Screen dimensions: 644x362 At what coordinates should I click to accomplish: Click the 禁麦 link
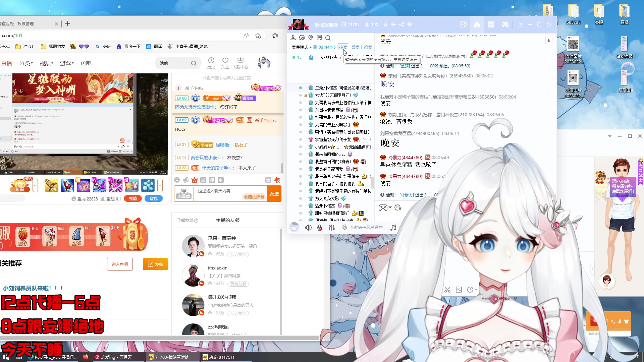(355, 47)
